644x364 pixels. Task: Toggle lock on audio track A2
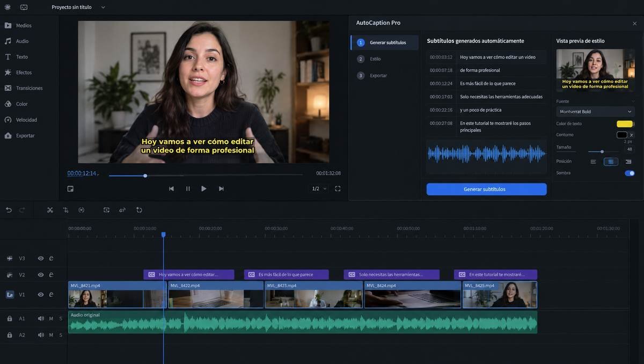[9, 335]
